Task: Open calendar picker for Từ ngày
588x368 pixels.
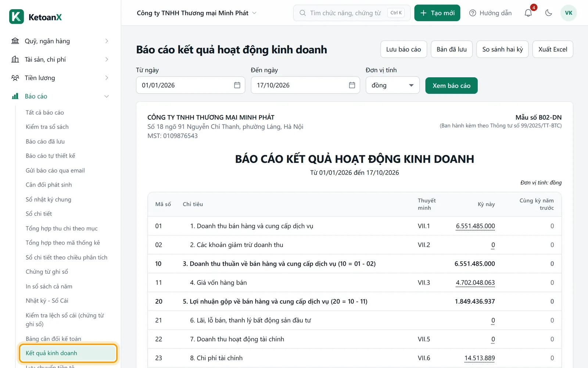Action: click(x=237, y=85)
